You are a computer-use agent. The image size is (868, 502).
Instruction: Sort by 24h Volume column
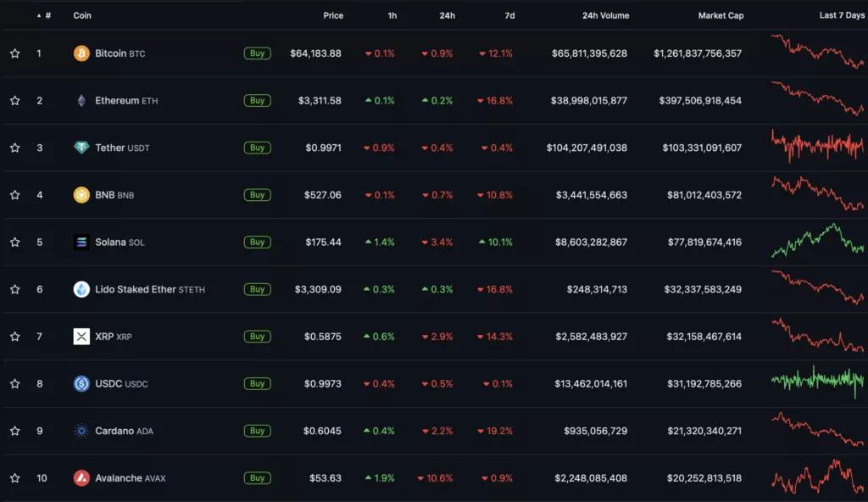605,15
